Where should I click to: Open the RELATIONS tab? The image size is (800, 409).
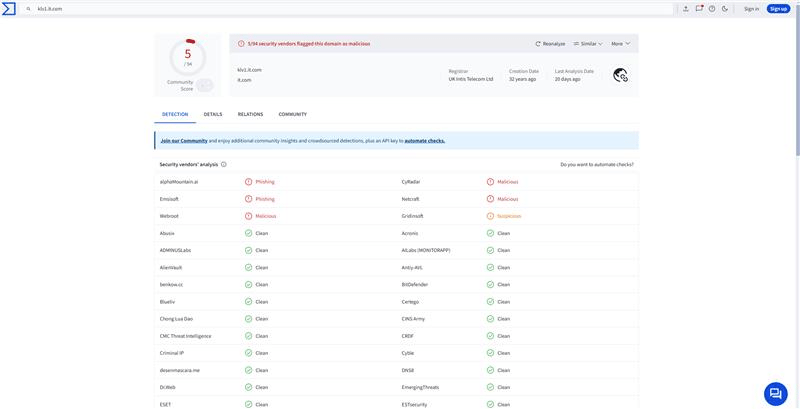tap(250, 114)
